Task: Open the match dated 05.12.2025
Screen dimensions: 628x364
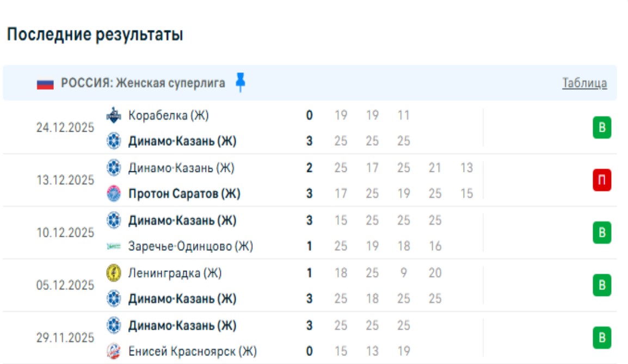Action: coord(65,285)
